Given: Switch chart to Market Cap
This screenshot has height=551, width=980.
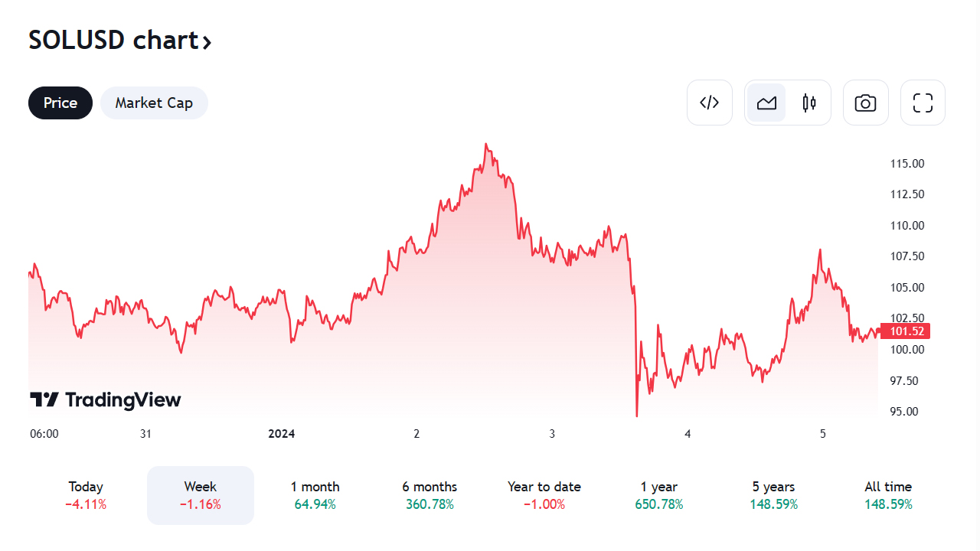Looking at the screenshot, I should click(154, 103).
